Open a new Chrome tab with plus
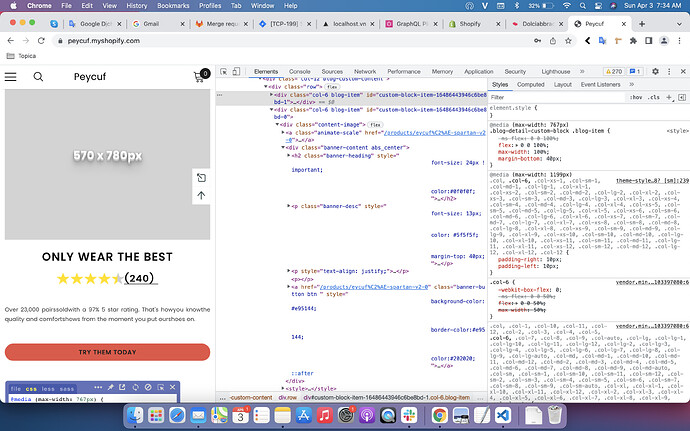This screenshot has width=690, height=431. pos(642,24)
